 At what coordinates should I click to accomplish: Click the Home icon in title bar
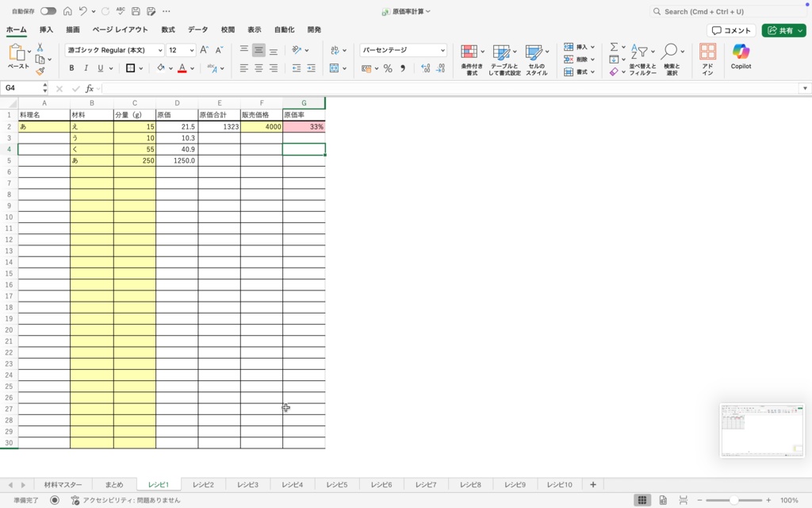tap(67, 11)
